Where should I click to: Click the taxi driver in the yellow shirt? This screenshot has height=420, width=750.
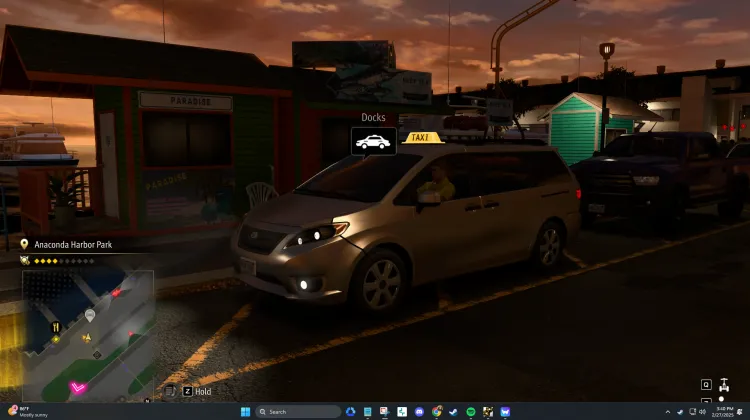[x=437, y=184]
